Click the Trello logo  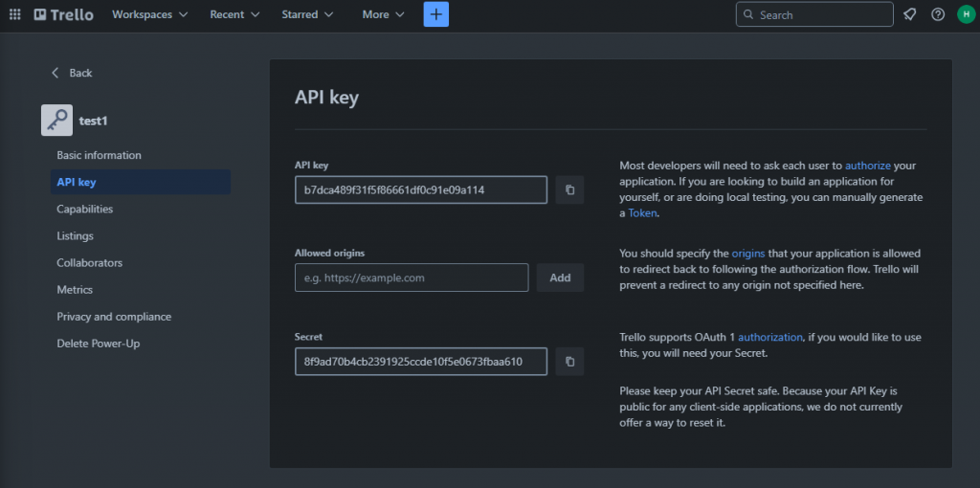(x=63, y=14)
